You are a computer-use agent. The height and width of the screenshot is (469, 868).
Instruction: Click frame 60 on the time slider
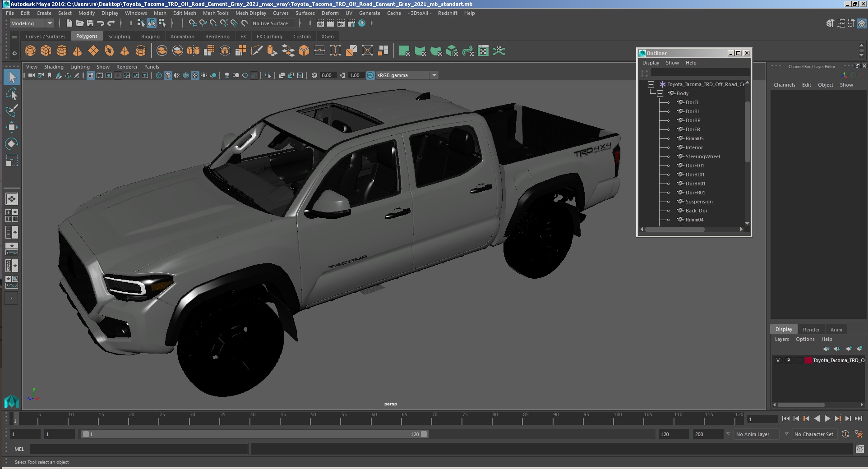[371, 419]
